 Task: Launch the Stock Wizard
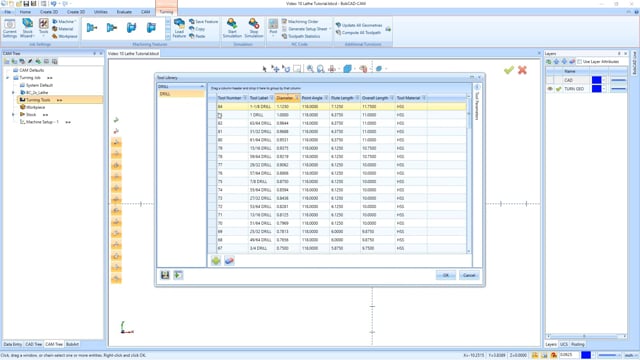point(27,28)
